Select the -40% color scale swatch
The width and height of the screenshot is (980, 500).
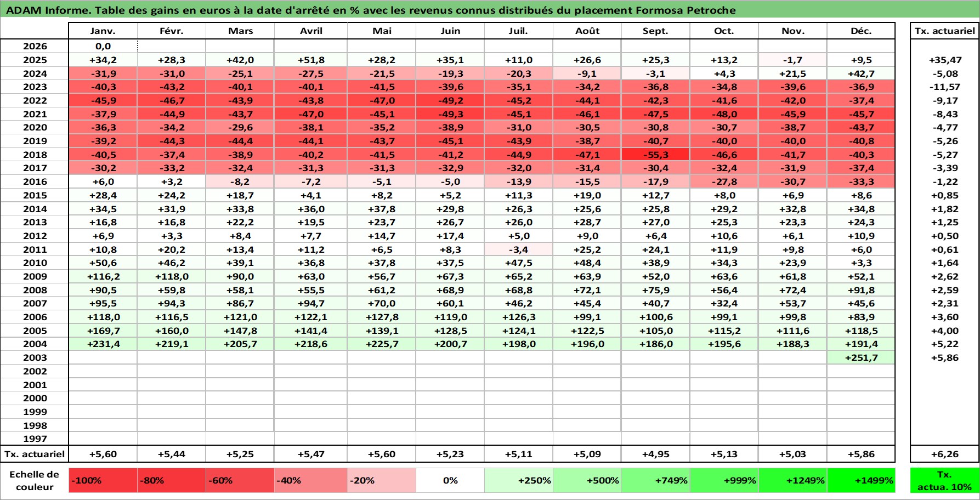pos(311,480)
